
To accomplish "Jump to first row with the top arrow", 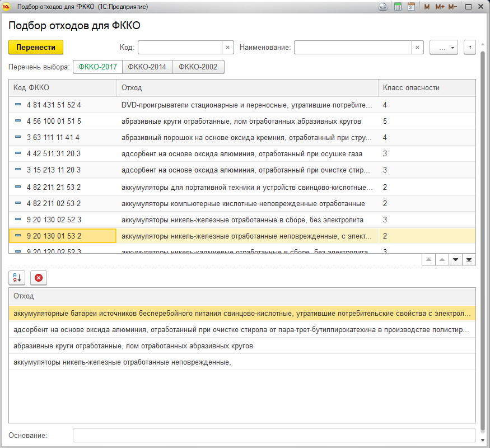I will [x=429, y=260].
